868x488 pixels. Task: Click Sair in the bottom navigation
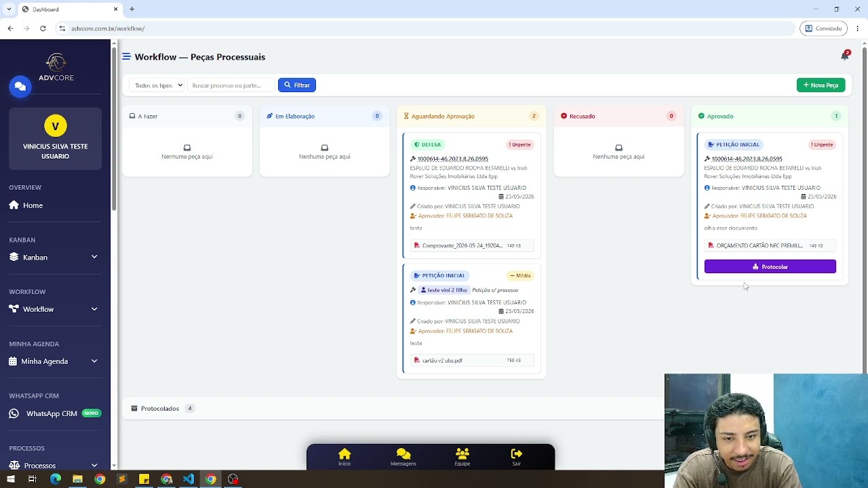[517, 457]
